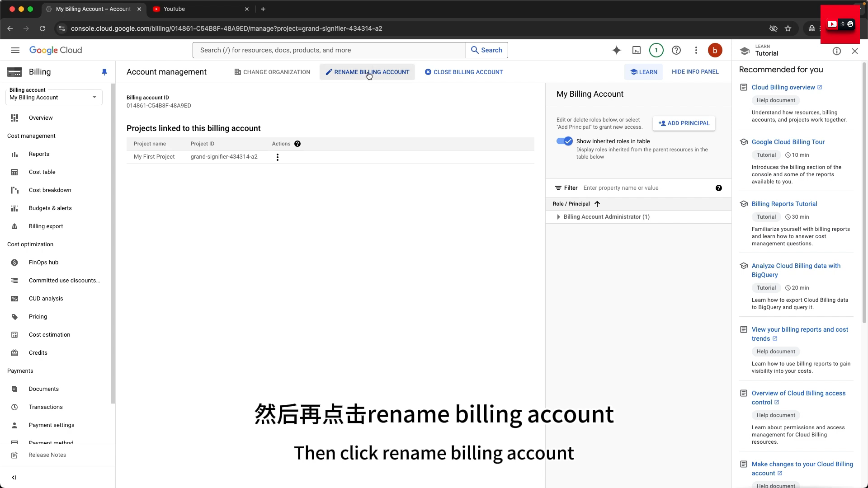Click Close Billing Account button
868x488 pixels.
pyautogui.click(x=464, y=72)
